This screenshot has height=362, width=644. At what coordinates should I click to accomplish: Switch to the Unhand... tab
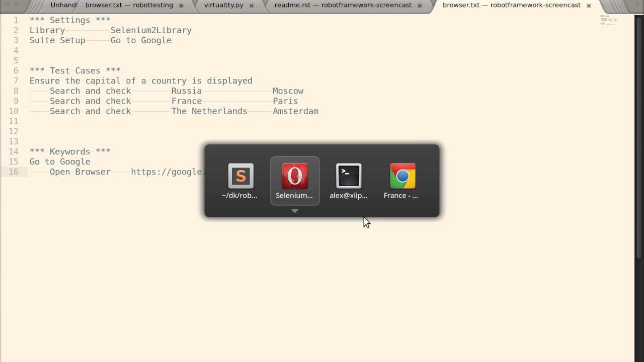tap(64, 5)
